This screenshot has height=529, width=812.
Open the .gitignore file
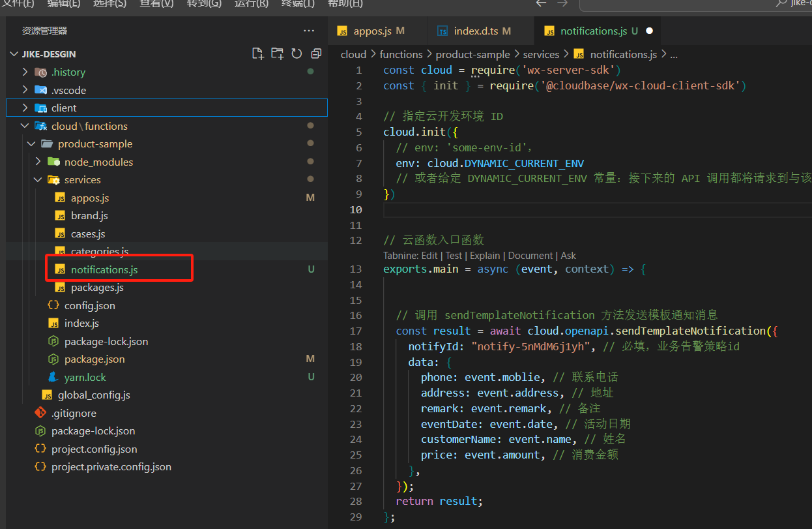coord(74,413)
